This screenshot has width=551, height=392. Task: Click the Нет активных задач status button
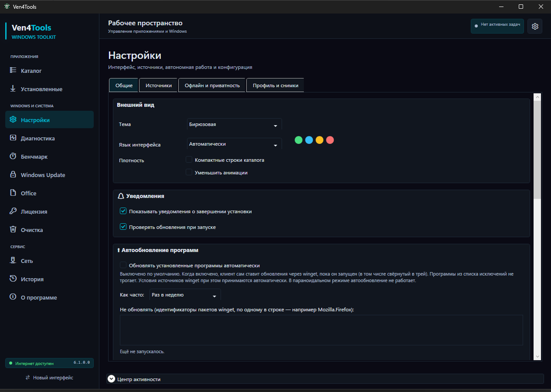coord(497,26)
